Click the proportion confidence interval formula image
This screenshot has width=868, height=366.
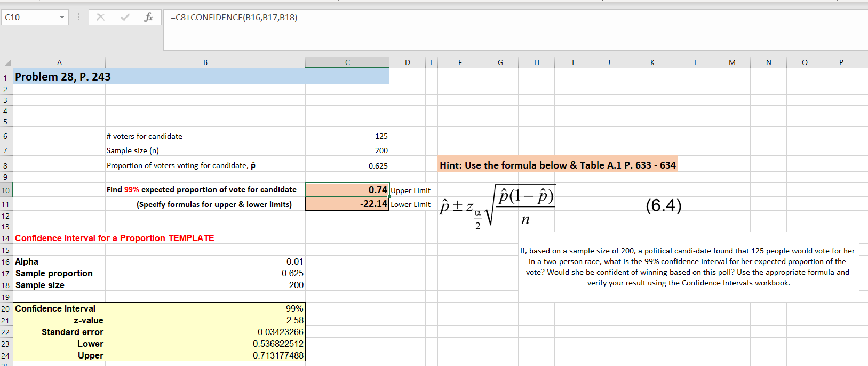(497, 208)
